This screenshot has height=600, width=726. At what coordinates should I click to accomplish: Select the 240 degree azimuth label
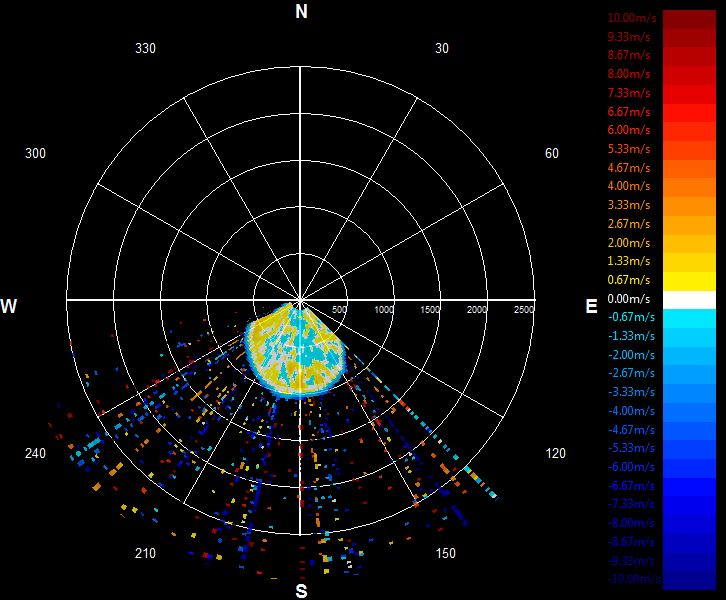35,453
